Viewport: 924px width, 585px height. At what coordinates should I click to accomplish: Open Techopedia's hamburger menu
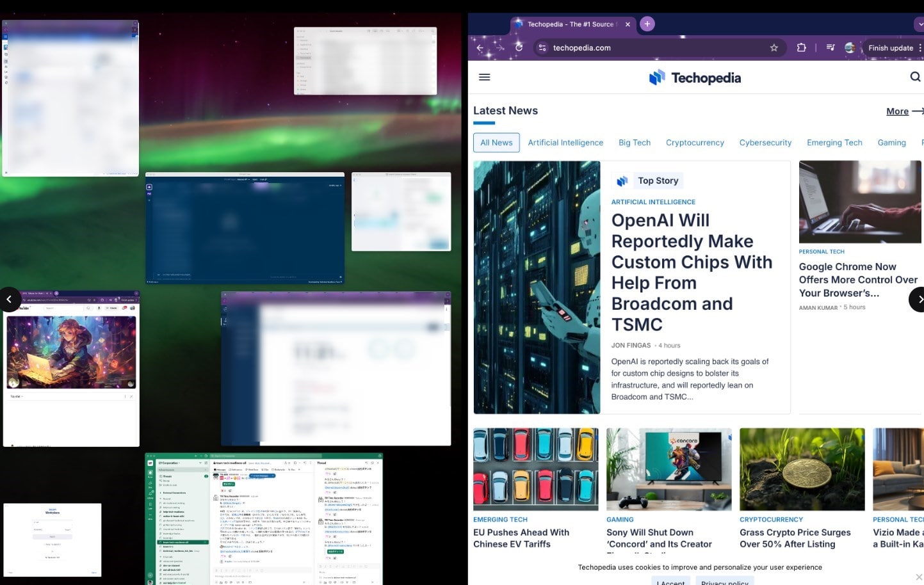point(485,77)
